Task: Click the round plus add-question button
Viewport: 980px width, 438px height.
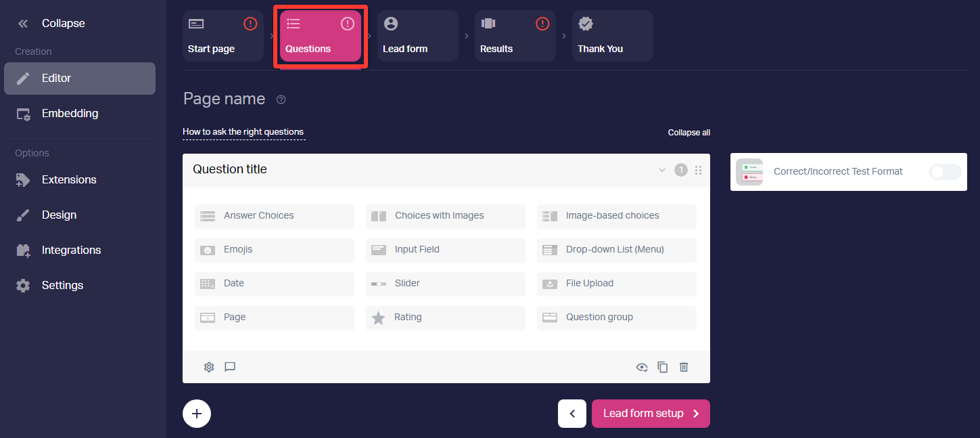Action: (197, 414)
